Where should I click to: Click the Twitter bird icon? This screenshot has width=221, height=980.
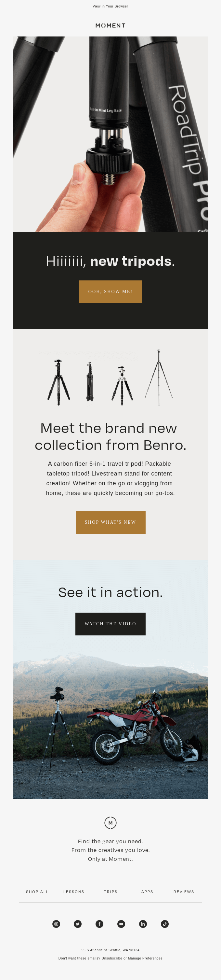click(x=78, y=924)
